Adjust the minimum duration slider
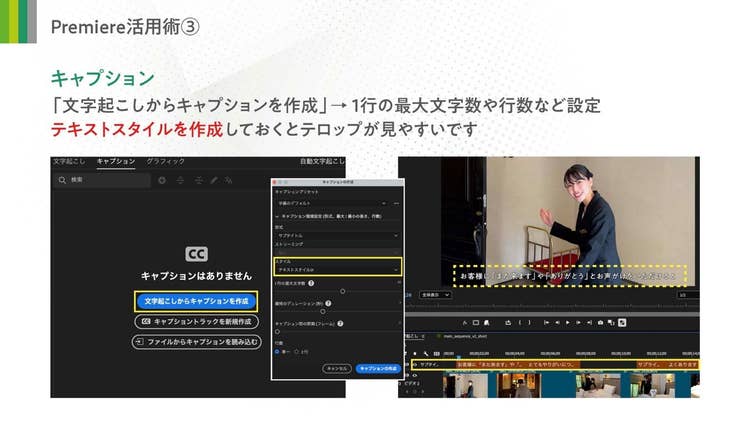This screenshot has height=422, width=750. [x=323, y=311]
